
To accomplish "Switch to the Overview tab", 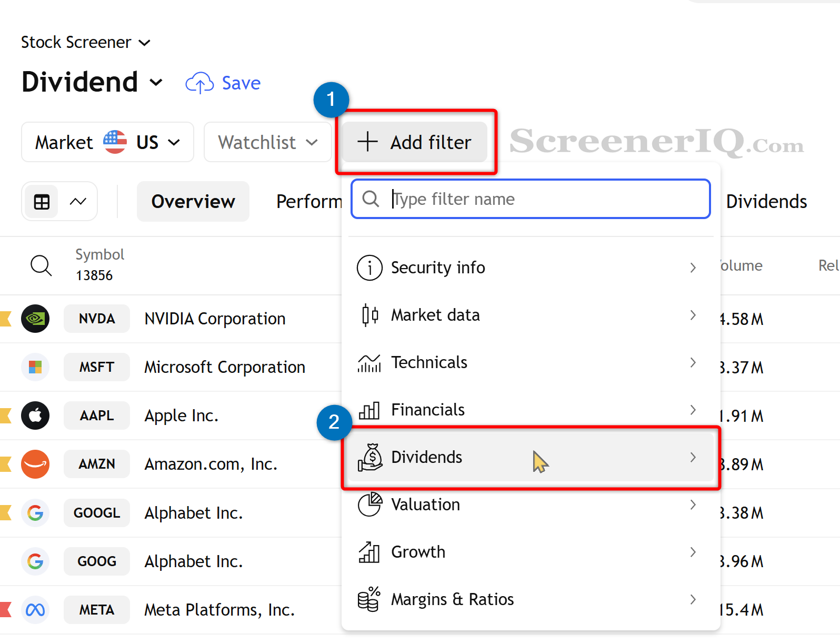I will [193, 202].
